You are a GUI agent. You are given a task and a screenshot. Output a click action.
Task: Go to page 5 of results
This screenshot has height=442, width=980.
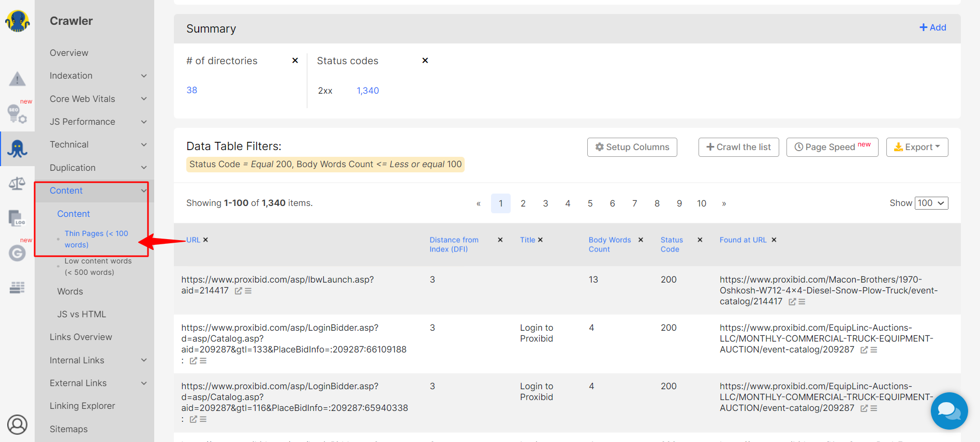(x=590, y=203)
